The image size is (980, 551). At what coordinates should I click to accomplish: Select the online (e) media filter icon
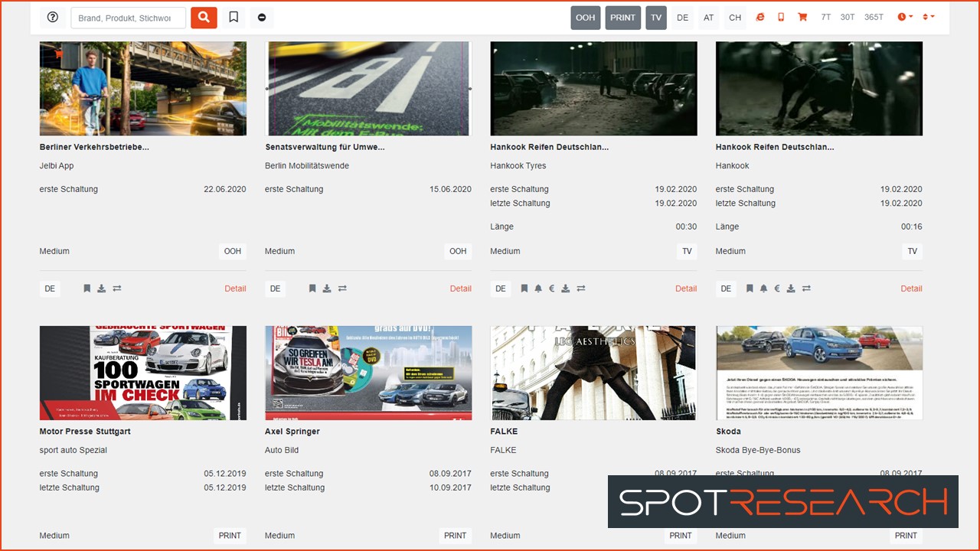click(x=760, y=17)
